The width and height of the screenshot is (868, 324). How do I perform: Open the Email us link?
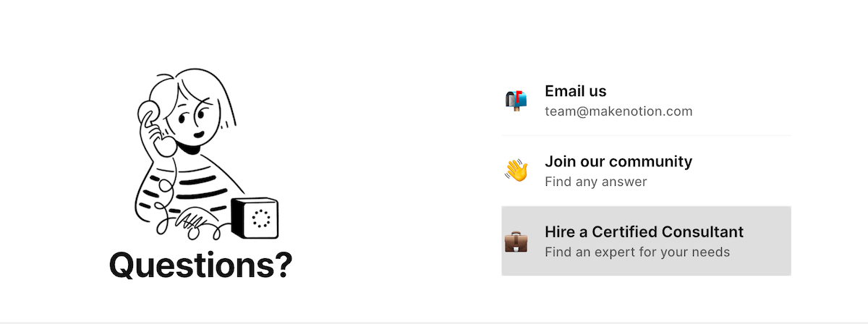click(x=575, y=91)
